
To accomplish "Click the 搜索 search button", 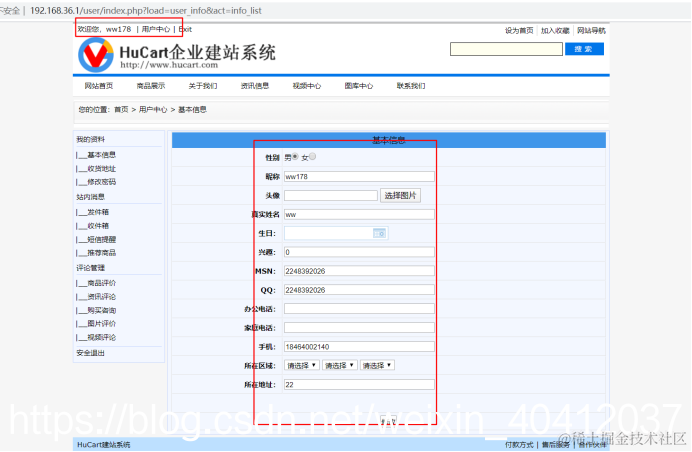I will (x=584, y=49).
